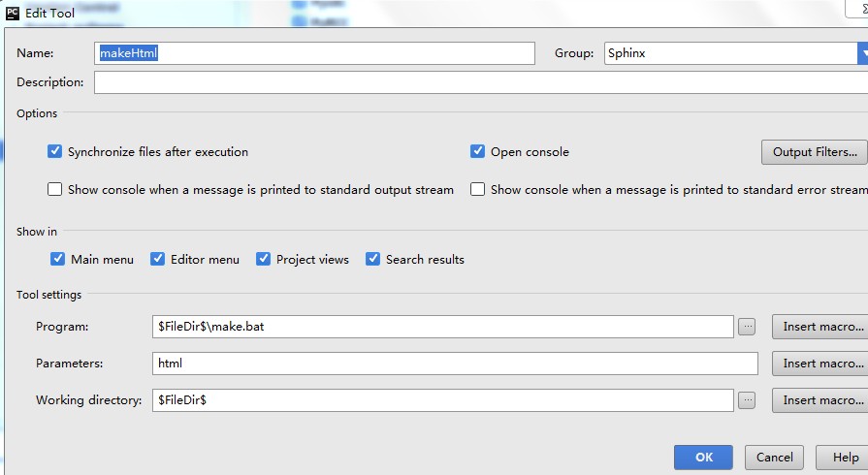Viewport: 868px width, 475px height.
Task: Browse for Program path with ellipsis button
Action: [746, 327]
